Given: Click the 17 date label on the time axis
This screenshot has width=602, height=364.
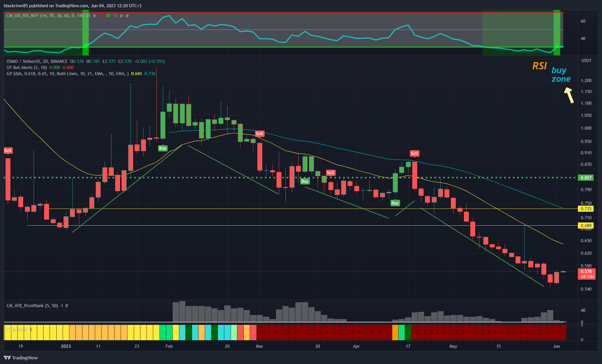Looking at the screenshot, I should click(x=408, y=346).
